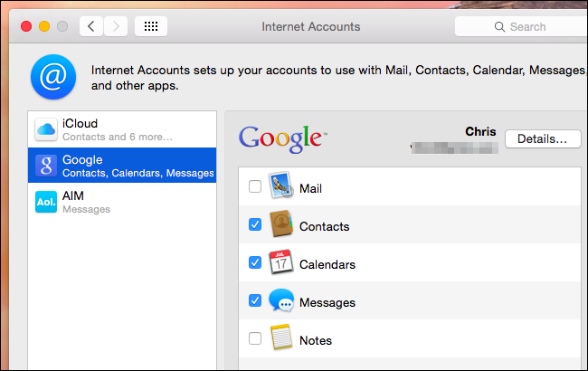588x371 pixels.
Task: Click the iCloud cloud icon in sidebar
Action: pos(47,129)
